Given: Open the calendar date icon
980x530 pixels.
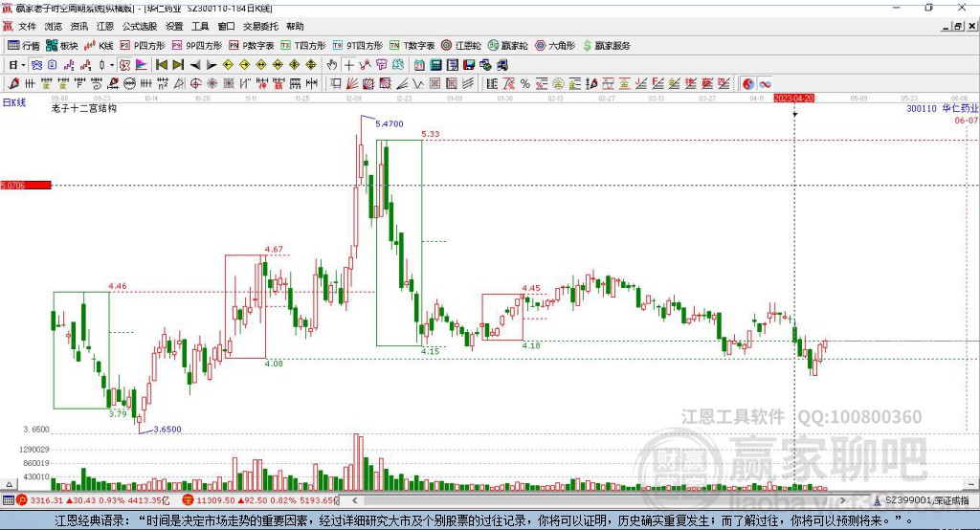Looking at the screenshot, I should [419, 65].
